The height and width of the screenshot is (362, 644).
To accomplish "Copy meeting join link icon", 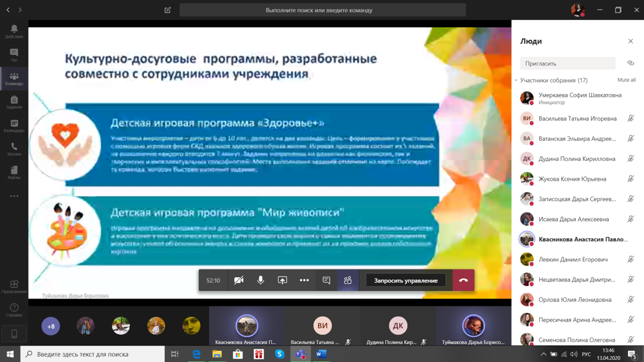I will (x=631, y=64).
